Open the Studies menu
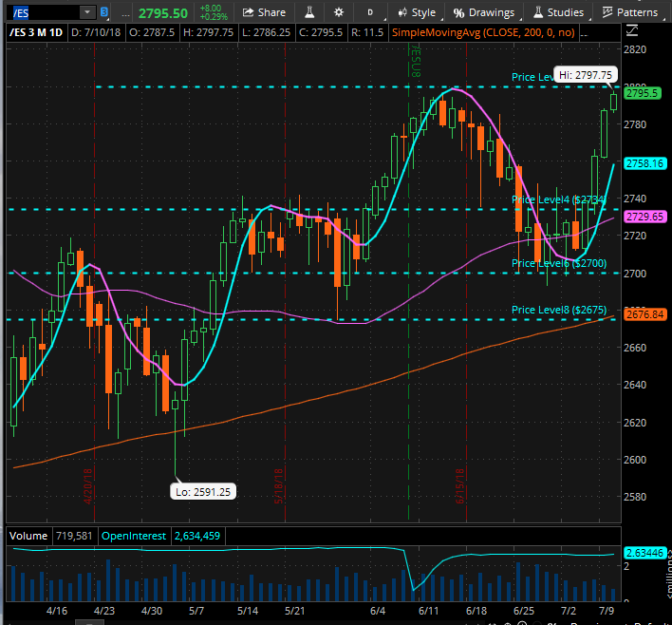672x625 pixels. click(558, 13)
